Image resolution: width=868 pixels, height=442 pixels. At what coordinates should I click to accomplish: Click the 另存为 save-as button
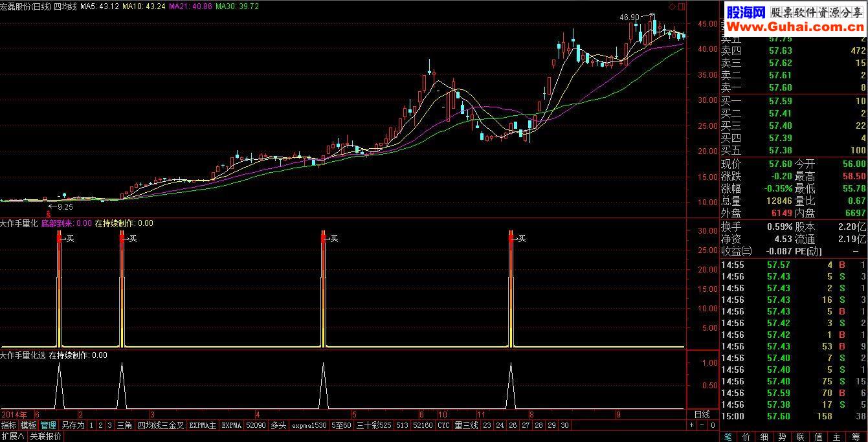point(72,425)
